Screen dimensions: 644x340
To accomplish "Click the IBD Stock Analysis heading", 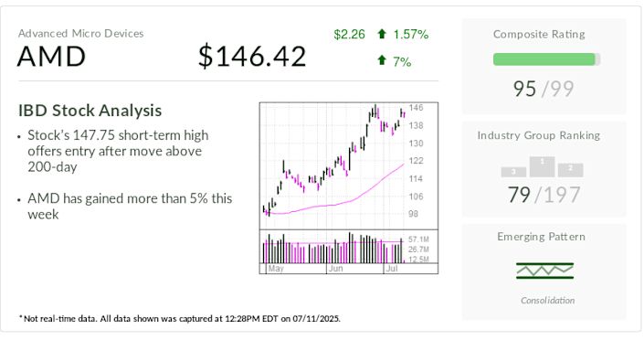I will pyautogui.click(x=90, y=111).
